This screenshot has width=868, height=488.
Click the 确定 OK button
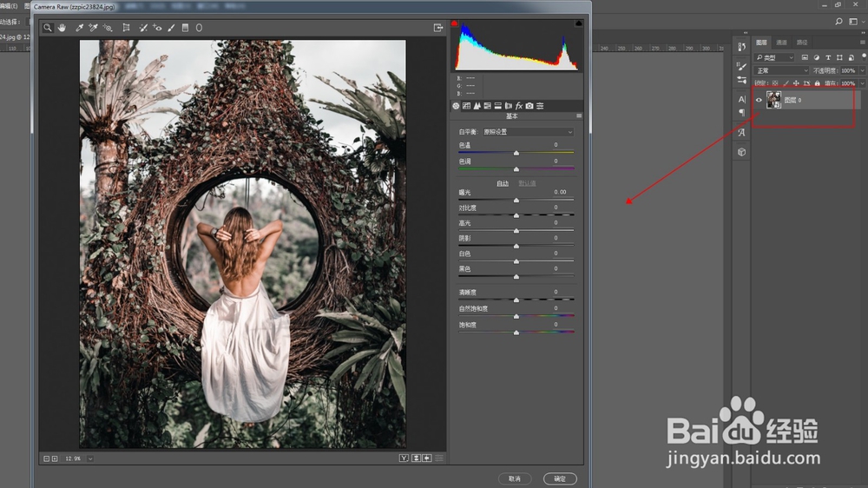[560, 478]
